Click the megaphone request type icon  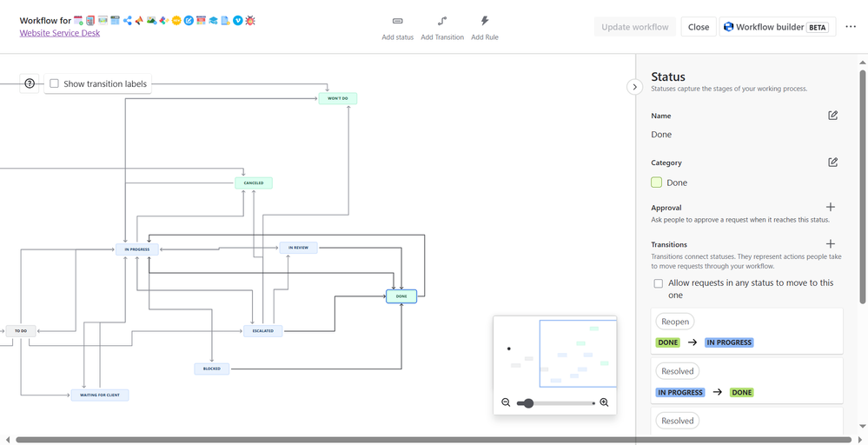[x=139, y=21]
